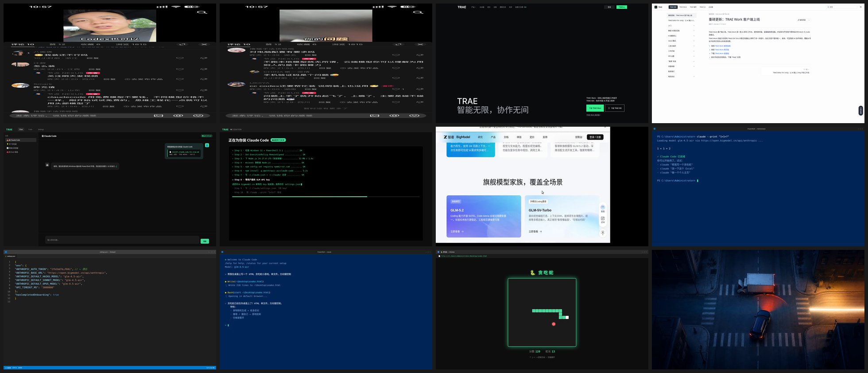The image size is (868, 373).
Task: Expand the 教程 & 最佳实践 docs section
Action: pos(681,31)
